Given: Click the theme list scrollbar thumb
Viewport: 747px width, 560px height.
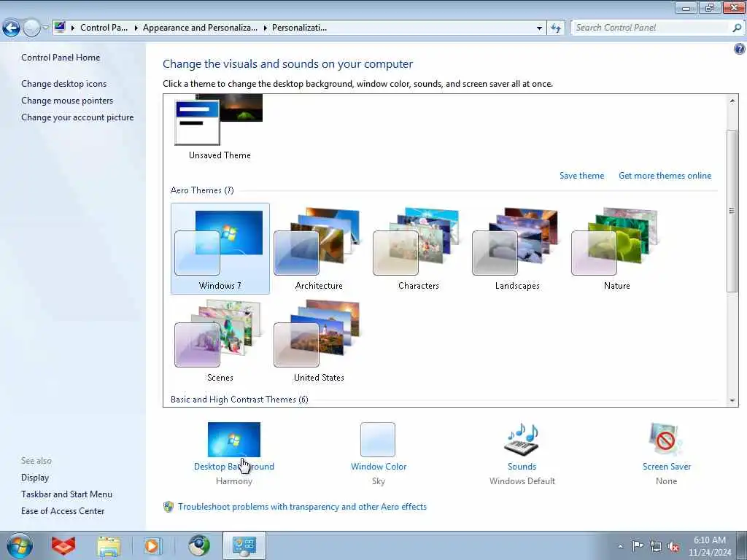Looking at the screenshot, I should point(732,211).
